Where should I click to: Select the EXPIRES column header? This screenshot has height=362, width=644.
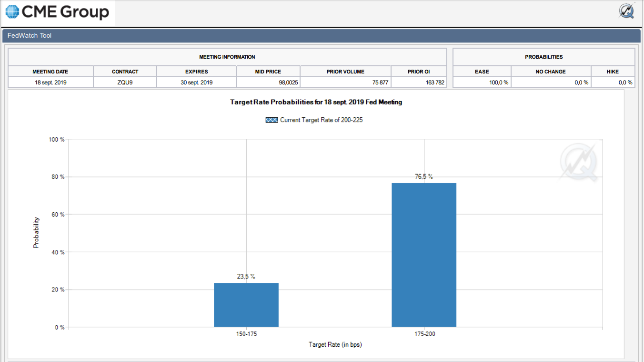[x=197, y=72]
